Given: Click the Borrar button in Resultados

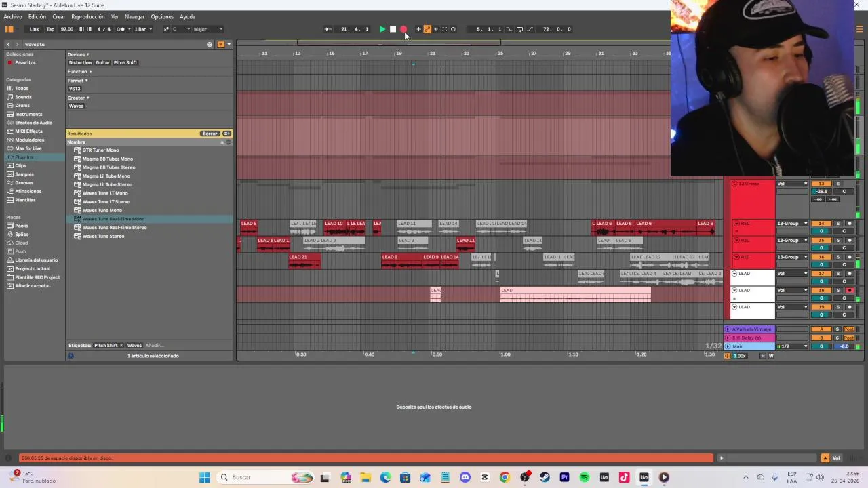Looking at the screenshot, I should pyautogui.click(x=210, y=134).
